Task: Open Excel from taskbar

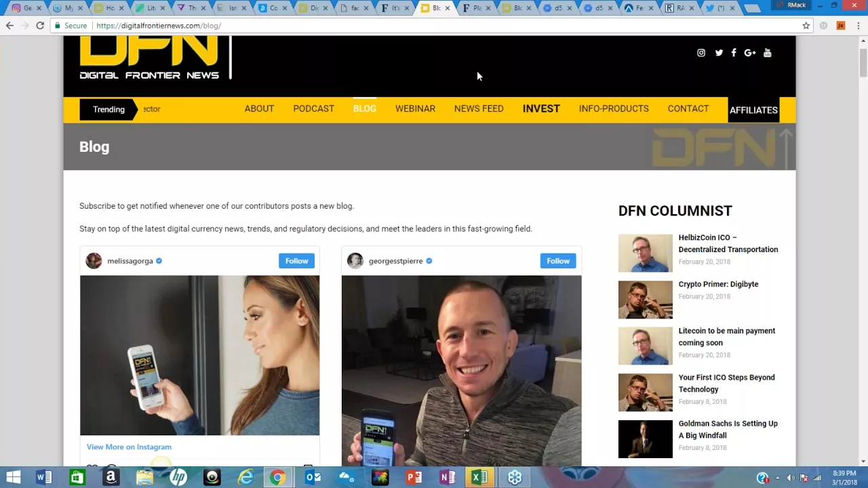Action: 480,477
